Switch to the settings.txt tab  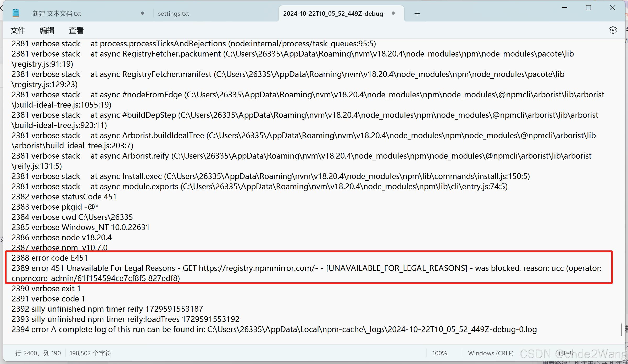173,14
